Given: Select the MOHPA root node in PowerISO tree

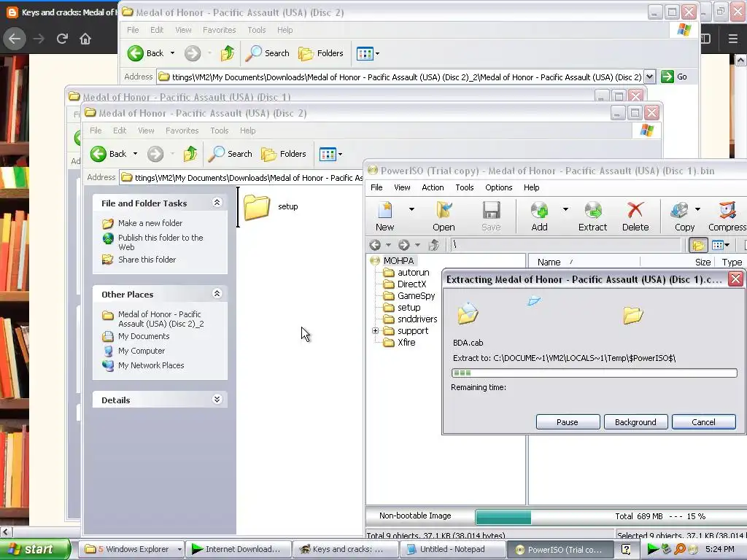Looking at the screenshot, I should pyautogui.click(x=398, y=260).
